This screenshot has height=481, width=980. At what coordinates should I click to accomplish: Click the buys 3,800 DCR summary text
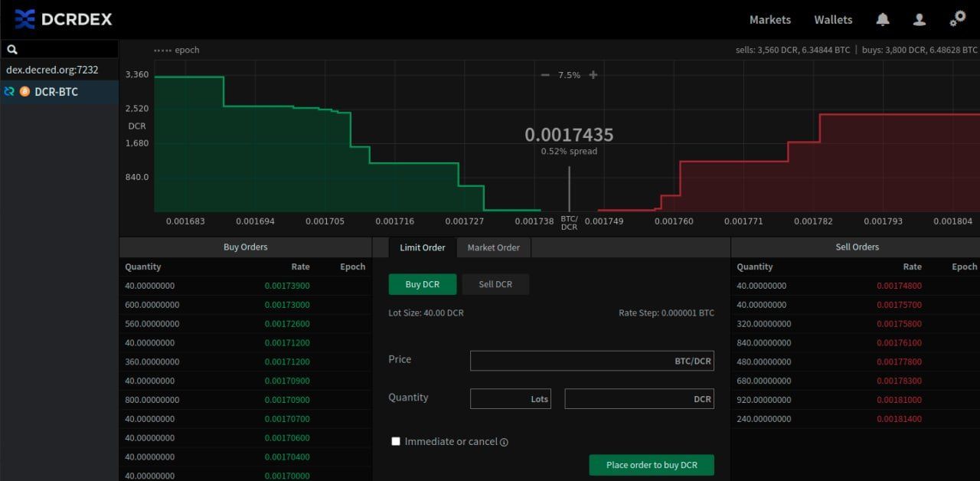[920, 50]
